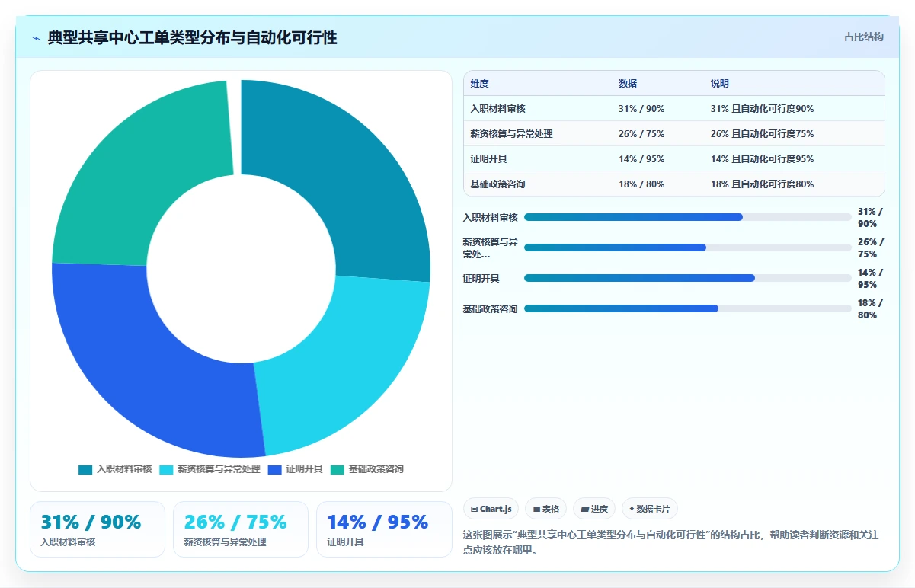Click the 基础政策咨询 legend label
The image size is (915, 588).
pos(376,469)
